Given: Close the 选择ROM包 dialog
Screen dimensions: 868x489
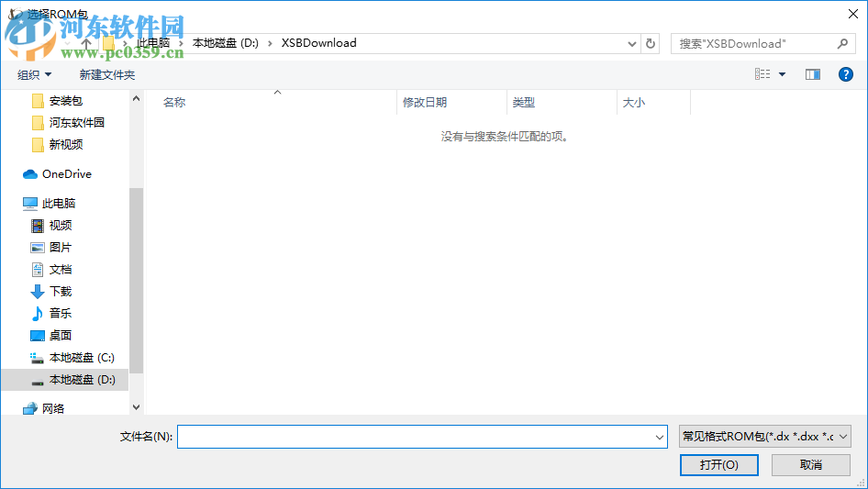Looking at the screenshot, I should click(x=853, y=14).
